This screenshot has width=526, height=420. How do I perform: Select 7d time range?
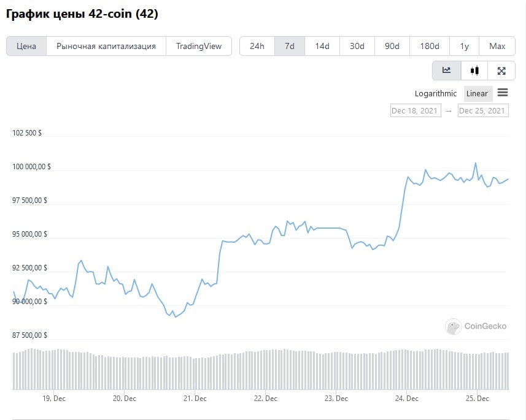click(289, 46)
